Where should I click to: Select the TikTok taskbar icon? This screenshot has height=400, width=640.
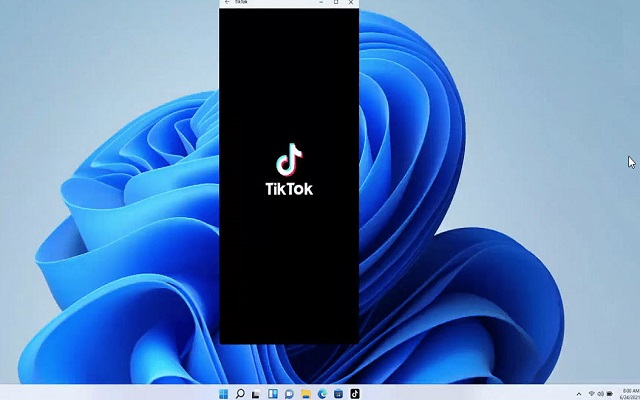pyautogui.click(x=355, y=394)
